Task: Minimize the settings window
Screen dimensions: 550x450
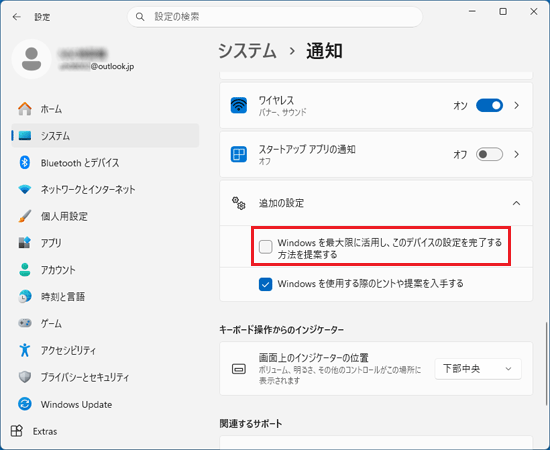Action: point(472,12)
